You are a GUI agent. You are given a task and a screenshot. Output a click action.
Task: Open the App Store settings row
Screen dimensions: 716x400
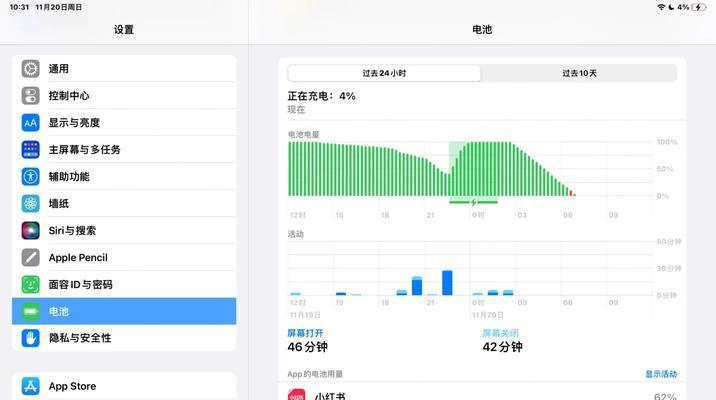[x=124, y=386]
